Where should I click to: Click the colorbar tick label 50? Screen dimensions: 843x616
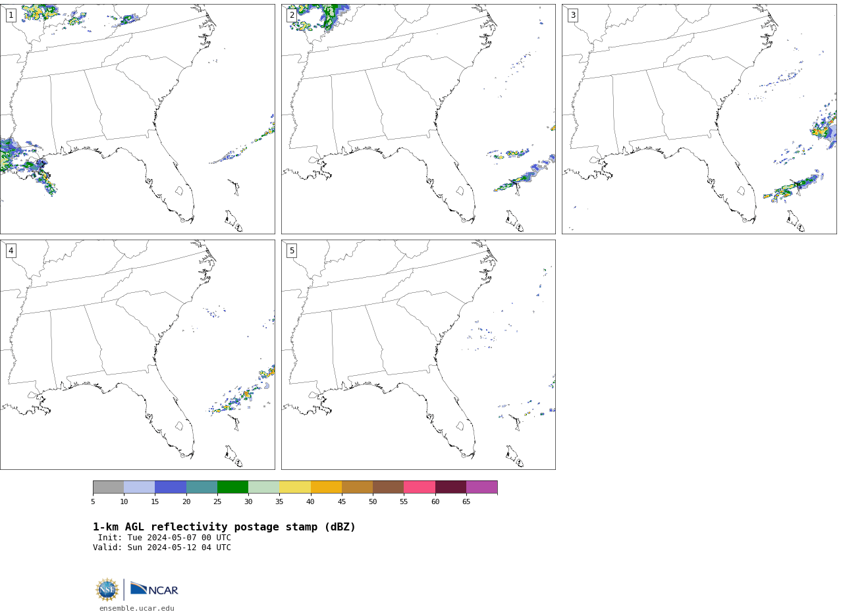click(x=373, y=502)
